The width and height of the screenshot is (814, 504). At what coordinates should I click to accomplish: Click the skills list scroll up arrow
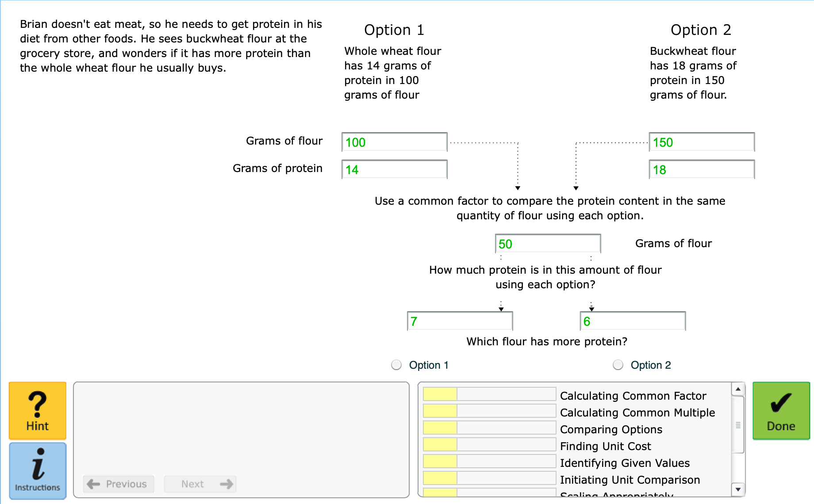point(738,389)
